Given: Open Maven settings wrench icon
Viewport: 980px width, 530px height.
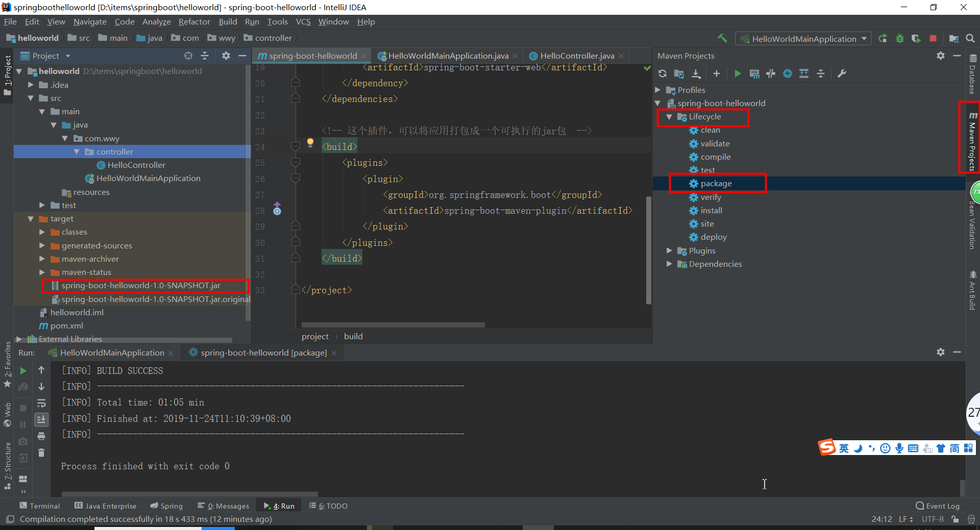Looking at the screenshot, I should tap(842, 73).
